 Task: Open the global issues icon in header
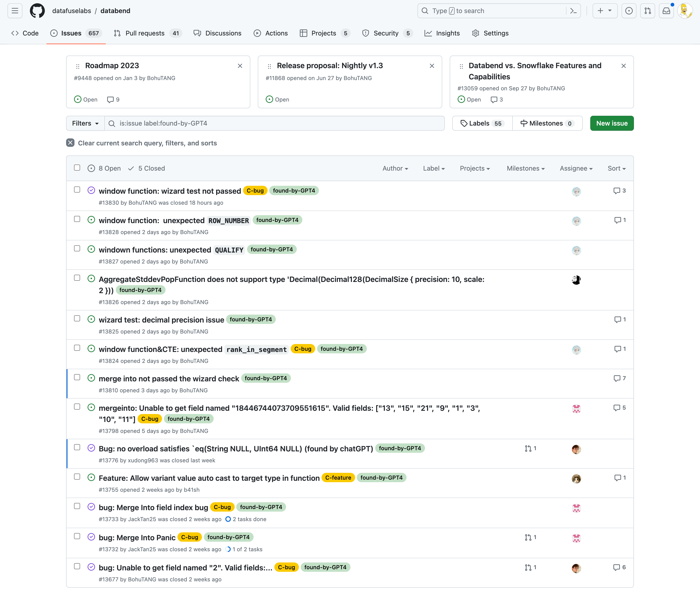(629, 11)
